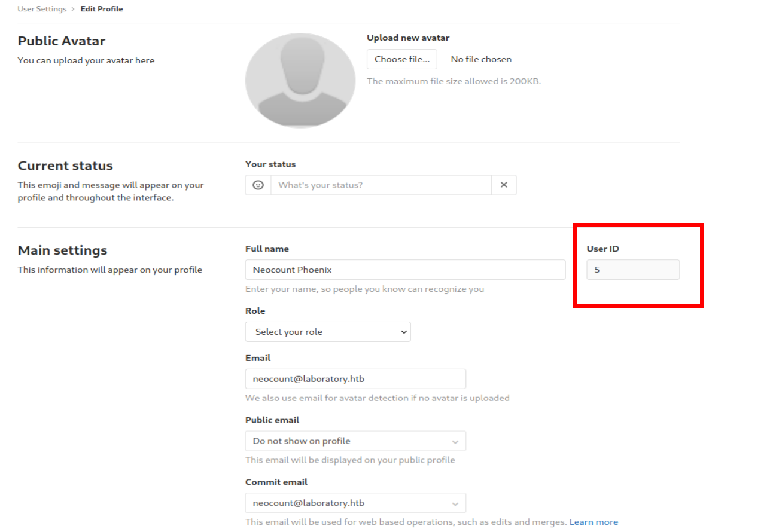This screenshot has width=779, height=532.
Task: Open the Commit email dropdown
Action: click(x=355, y=503)
